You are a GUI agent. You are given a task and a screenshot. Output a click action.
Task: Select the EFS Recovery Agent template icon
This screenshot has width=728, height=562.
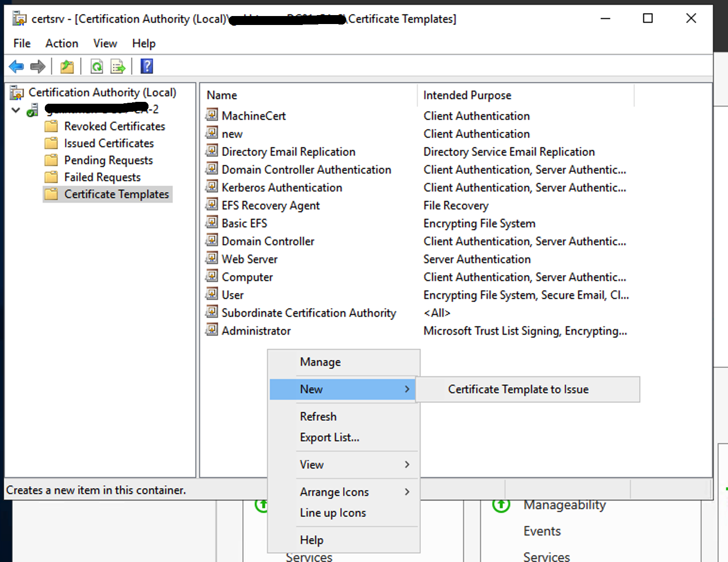click(x=212, y=205)
